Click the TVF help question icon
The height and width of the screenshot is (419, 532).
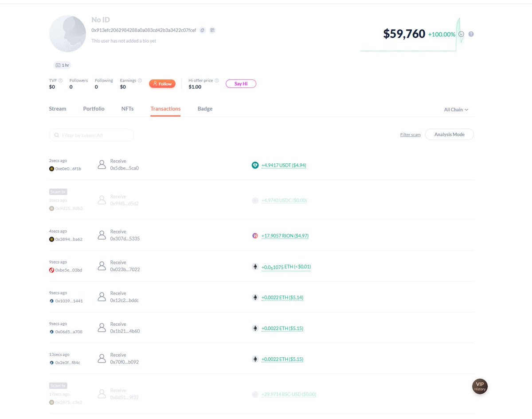pos(60,81)
